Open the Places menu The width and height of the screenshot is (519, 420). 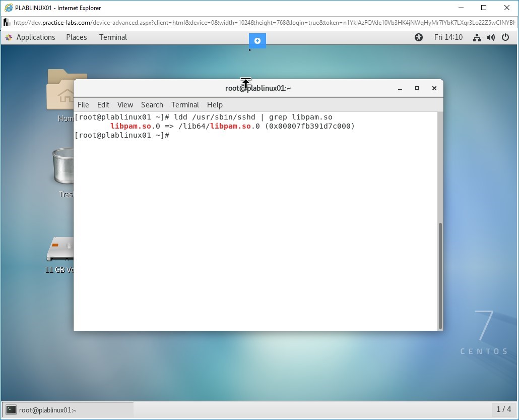point(77,37)
